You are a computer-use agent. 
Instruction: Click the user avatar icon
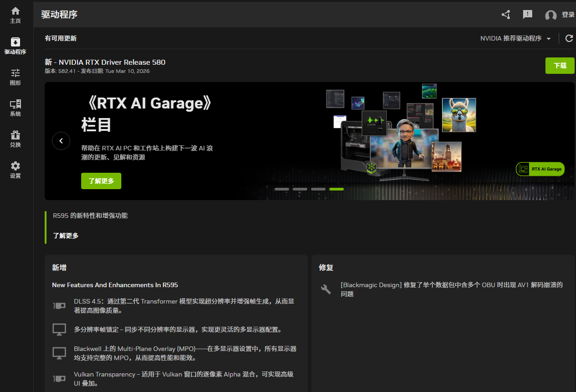tap(551, 15)
